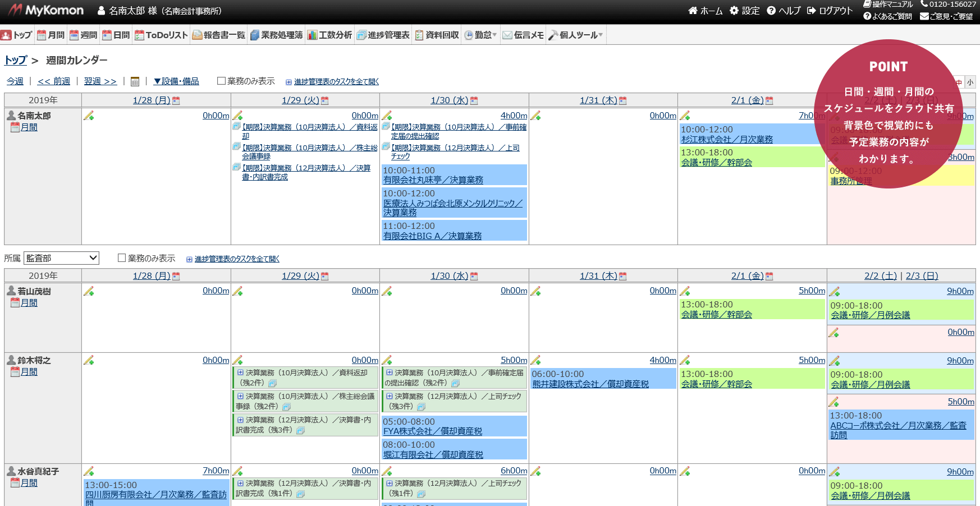Screen dimensions: 980x506
Task: Expand 水谷真紀子 task 決算書・内訳書完成 (残1件)
Action: tap(240, 483)
